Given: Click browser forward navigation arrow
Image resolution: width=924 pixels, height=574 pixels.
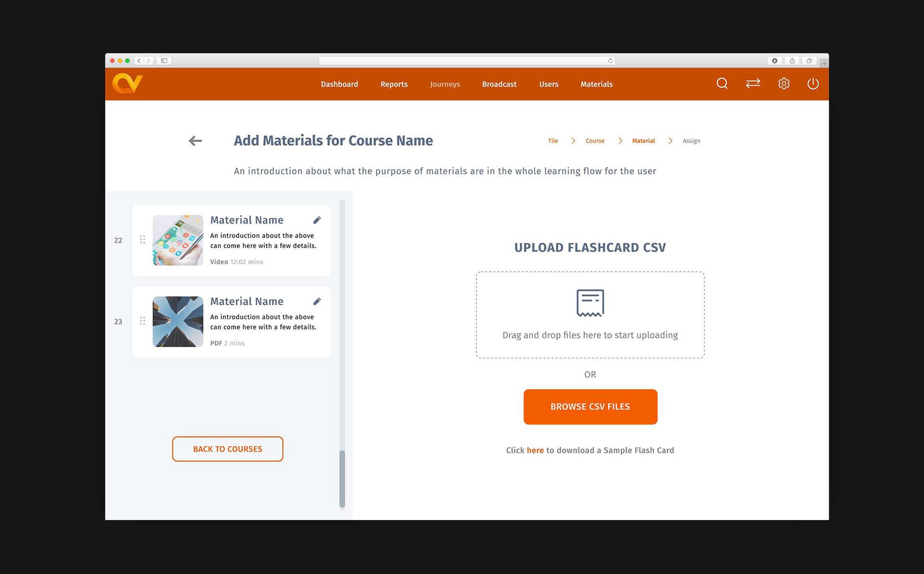Looking at the screenshot, I should click(149, 61).
